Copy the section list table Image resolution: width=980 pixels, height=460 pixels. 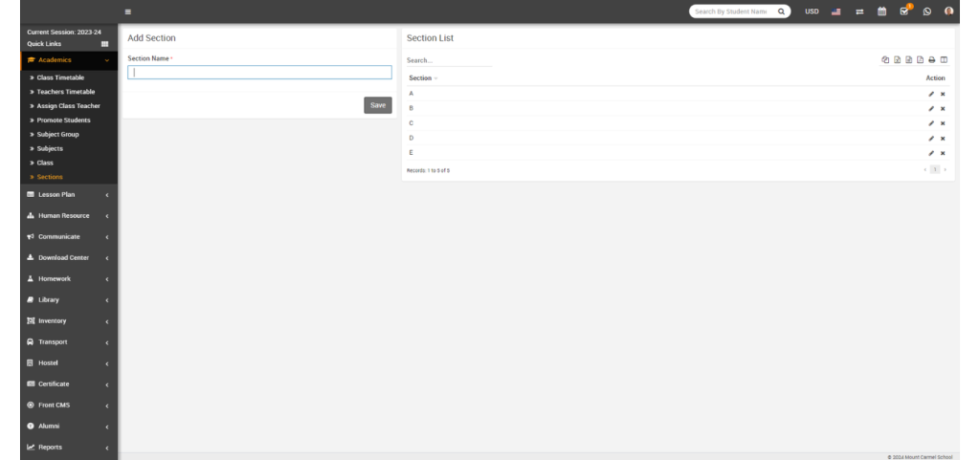coord(885,59)
